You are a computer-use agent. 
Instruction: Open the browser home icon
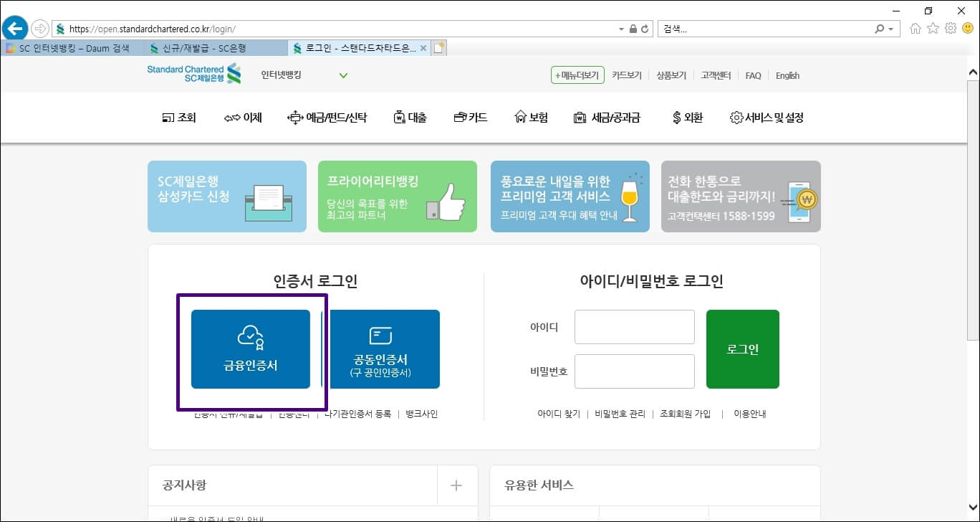coord(915,29)
